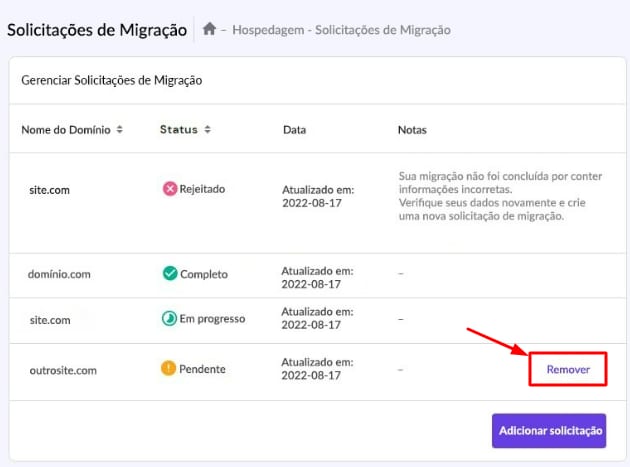Select the outrosite.com domain name
Screen dimensions: 630x467
pos(63,370)
